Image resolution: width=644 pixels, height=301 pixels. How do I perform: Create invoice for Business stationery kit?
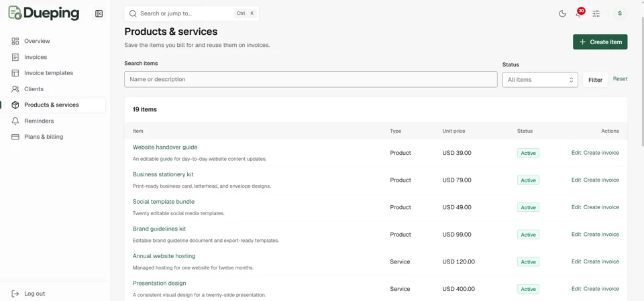601,180
